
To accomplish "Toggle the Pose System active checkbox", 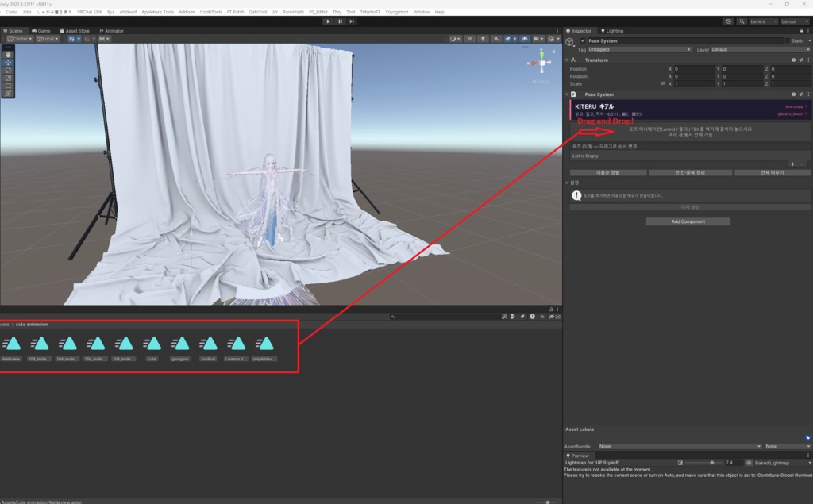I will pos(583,40).
